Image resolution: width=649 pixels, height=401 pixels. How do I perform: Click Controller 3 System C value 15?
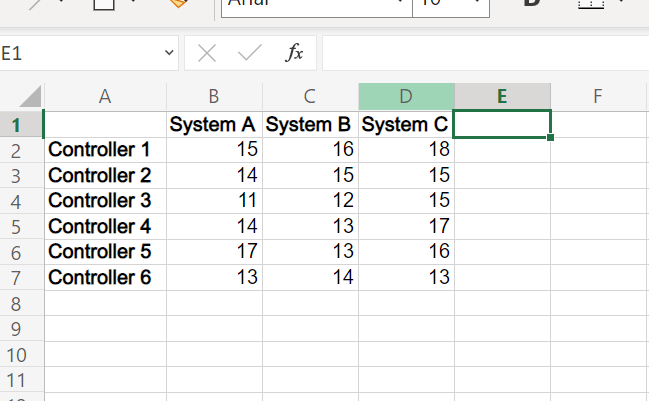pos(406,201)
